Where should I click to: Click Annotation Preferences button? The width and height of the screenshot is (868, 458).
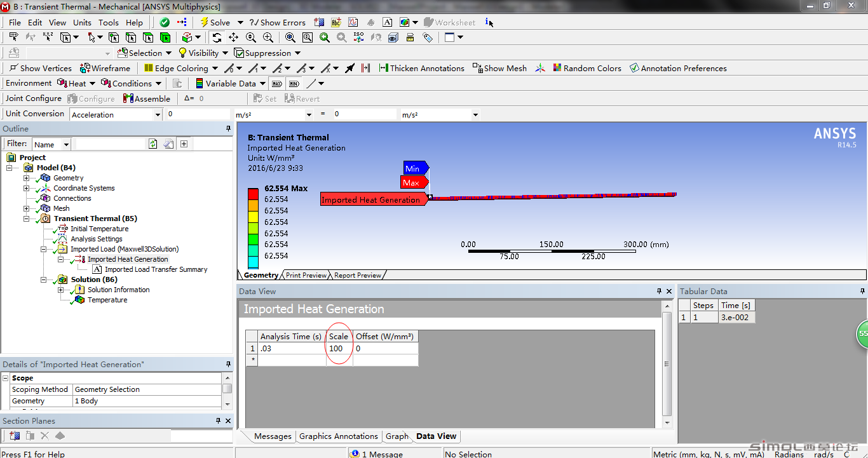[678, 68]
